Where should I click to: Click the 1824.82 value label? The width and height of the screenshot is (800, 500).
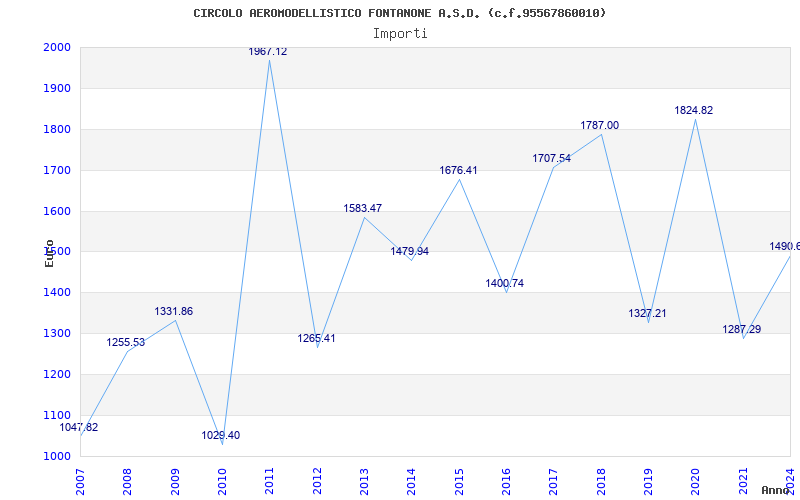click(x=693, y=110)
